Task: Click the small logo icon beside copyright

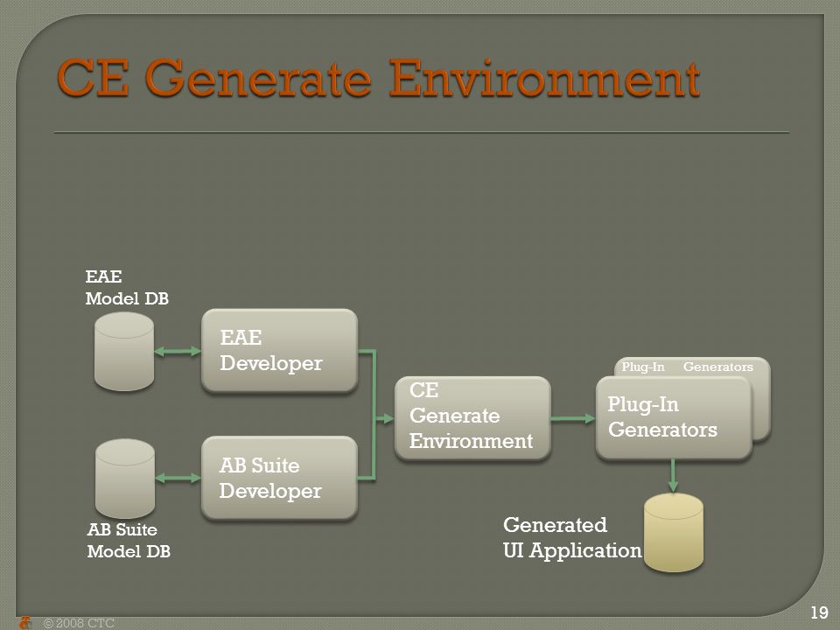Action: tap(24, 622)
